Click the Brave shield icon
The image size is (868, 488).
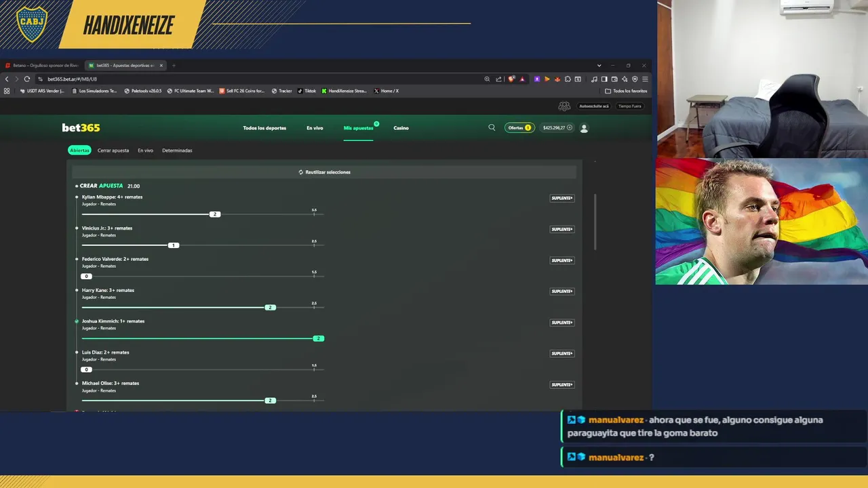[x=511, y=79]
